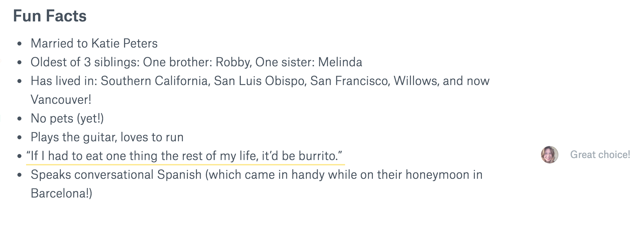
Task: Click 'San Francisco' in the lived-in line
Action: point(350,81)
